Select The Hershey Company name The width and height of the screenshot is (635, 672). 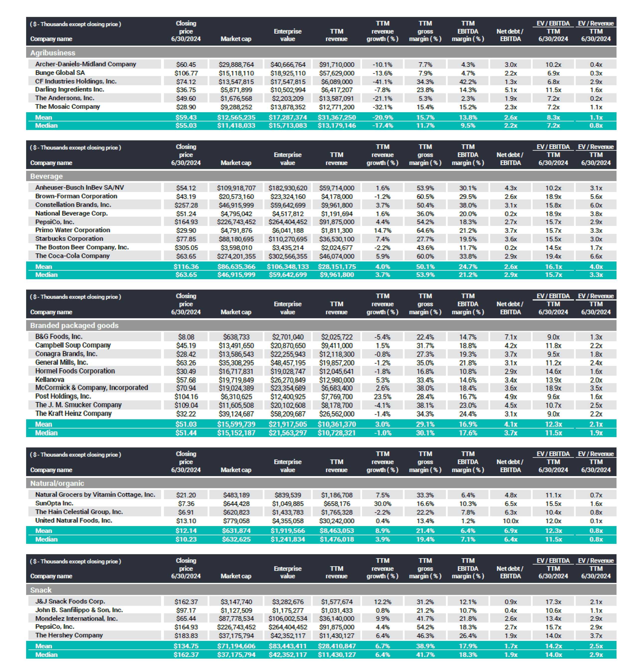click(69, 635)
